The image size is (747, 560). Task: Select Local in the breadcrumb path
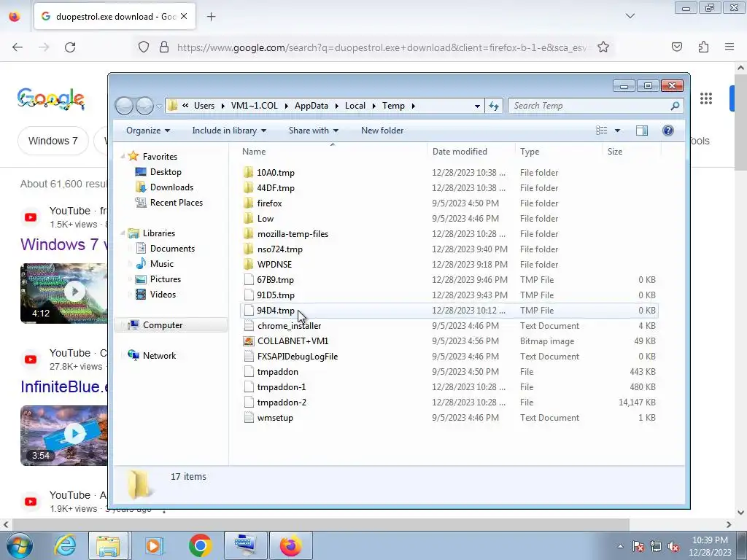pos(355,106)
